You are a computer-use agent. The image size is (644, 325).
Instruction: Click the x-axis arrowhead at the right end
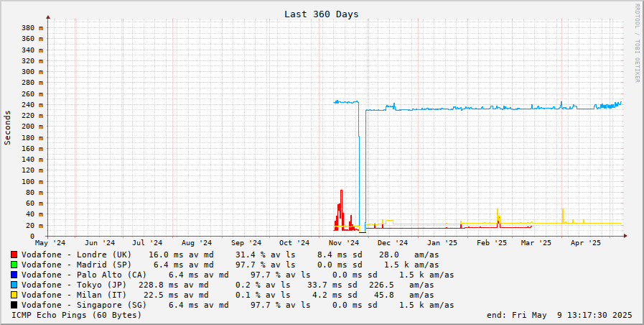(x=625, y=236)
